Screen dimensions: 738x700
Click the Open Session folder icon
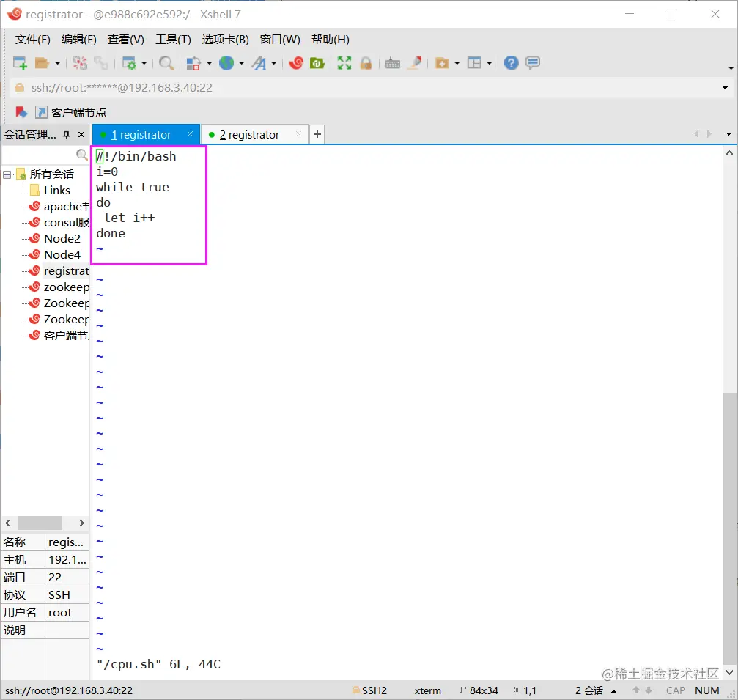tap(42, 62)
